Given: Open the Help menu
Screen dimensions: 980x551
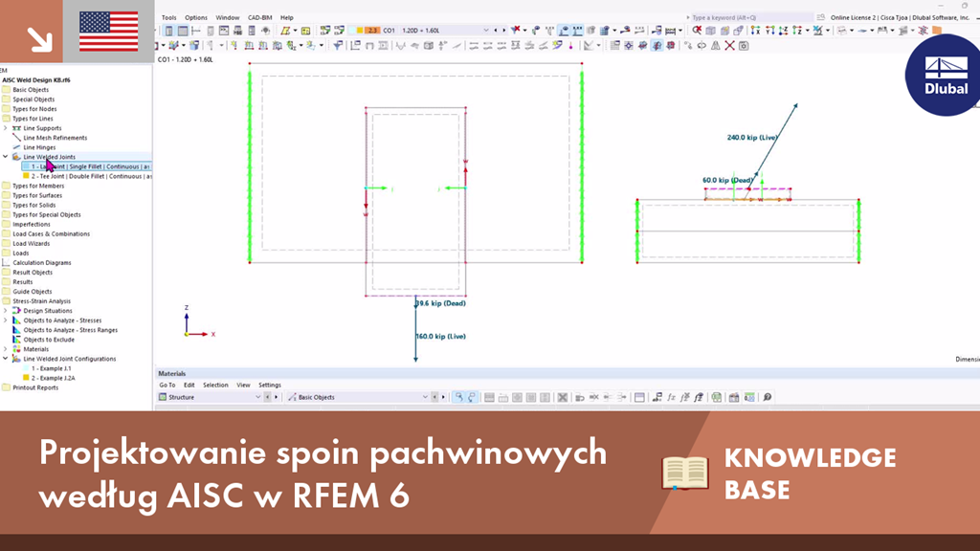Looking at the screenshot, I should pyautogui.click(x=287, y=17).
